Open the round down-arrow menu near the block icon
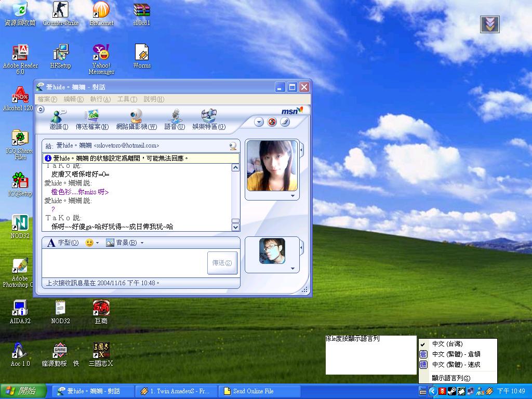Screen dimensions: 532x399 tap(259, 122)
